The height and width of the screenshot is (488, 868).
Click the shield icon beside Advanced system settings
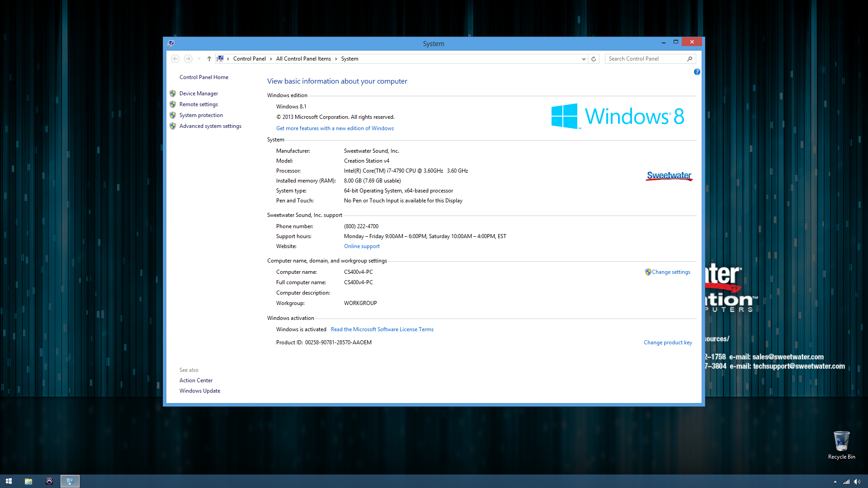coord(173,126)
